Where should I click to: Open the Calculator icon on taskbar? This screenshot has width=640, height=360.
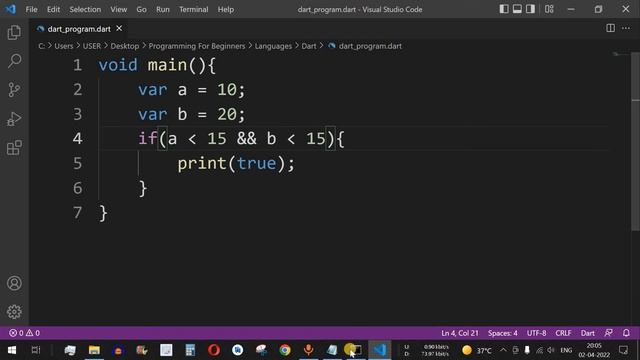click(x=190, y=350)
